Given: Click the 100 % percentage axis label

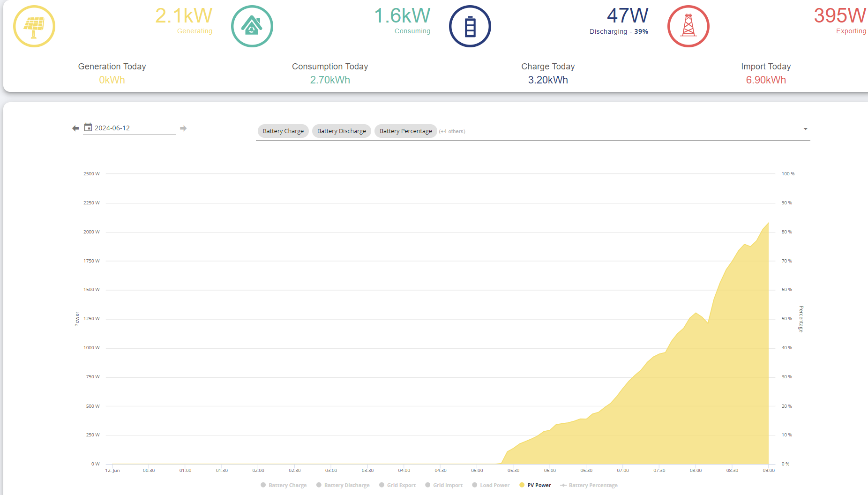Looking at the screenshot, I should click(788, 174).
